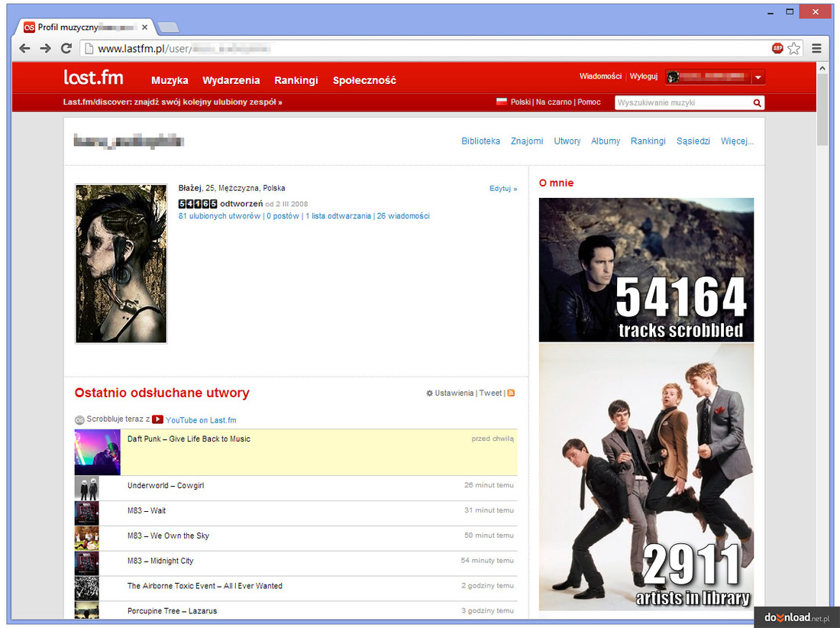
Task: Expand the Więcej... profile menu
Action: (x=737, y=141)
